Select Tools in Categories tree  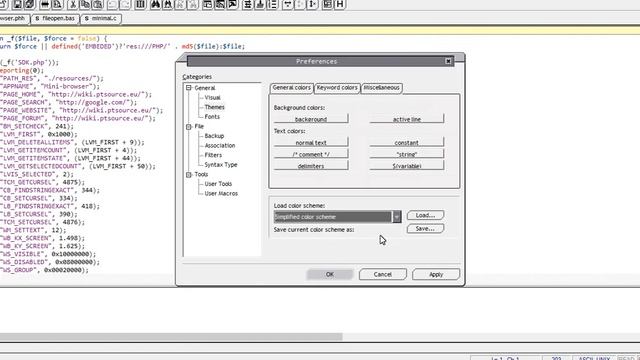click(201, 174)
